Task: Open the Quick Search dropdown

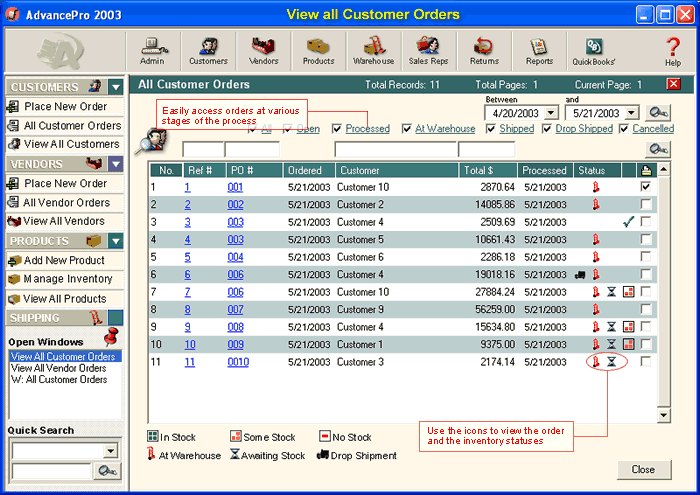Action: pos(111,451)
